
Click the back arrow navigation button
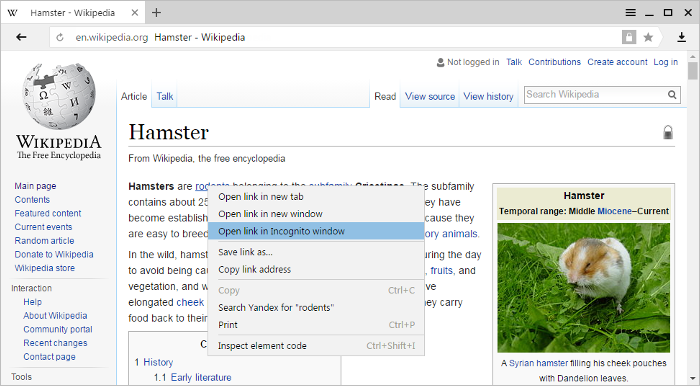[21, 37]
